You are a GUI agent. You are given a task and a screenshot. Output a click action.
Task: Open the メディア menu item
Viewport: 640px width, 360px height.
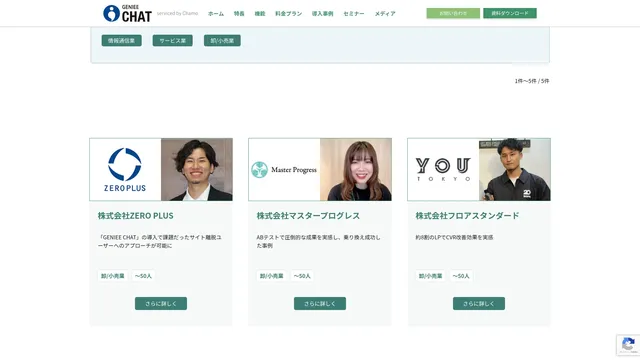(x=385, y=13)
